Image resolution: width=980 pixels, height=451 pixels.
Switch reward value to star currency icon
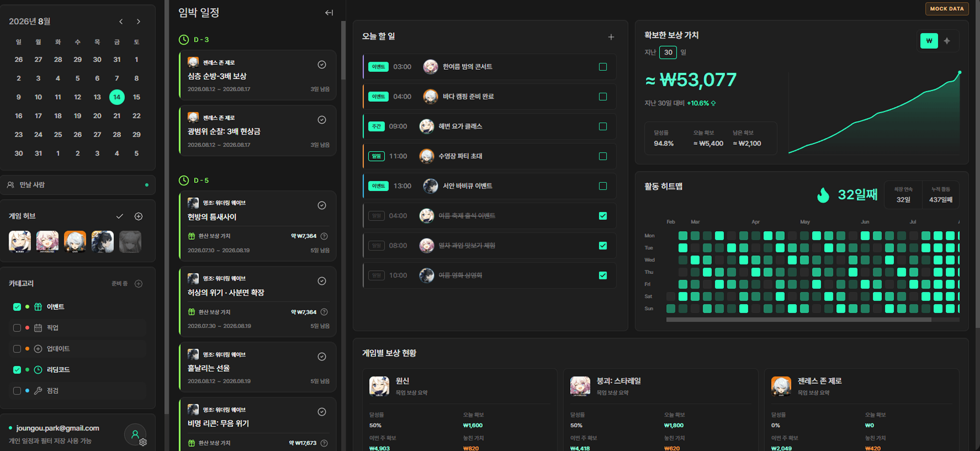(x=947, y=41)
